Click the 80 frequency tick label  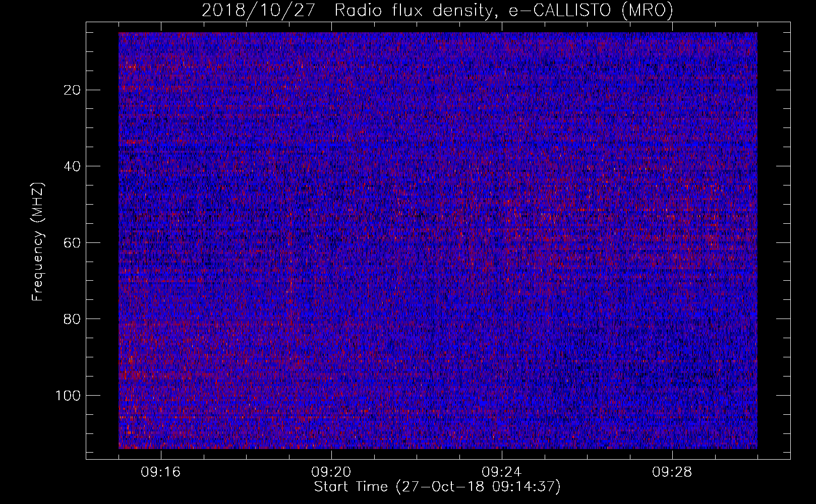click(73, 319)
